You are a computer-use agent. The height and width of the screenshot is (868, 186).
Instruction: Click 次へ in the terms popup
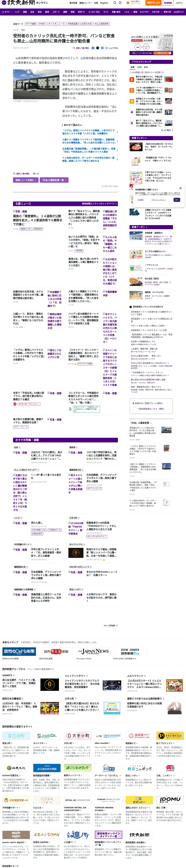[x=177, y=200]
